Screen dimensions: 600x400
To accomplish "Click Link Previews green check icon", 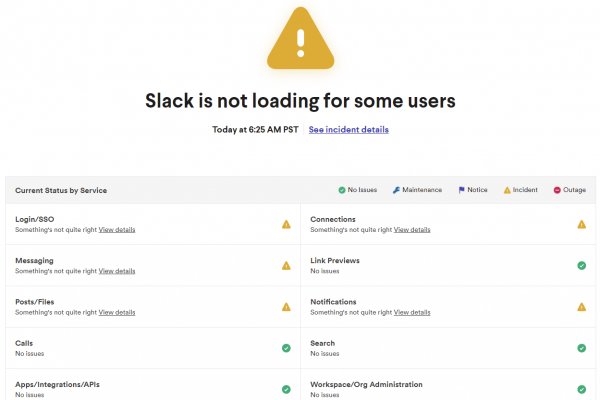I will tap(581, 265).
